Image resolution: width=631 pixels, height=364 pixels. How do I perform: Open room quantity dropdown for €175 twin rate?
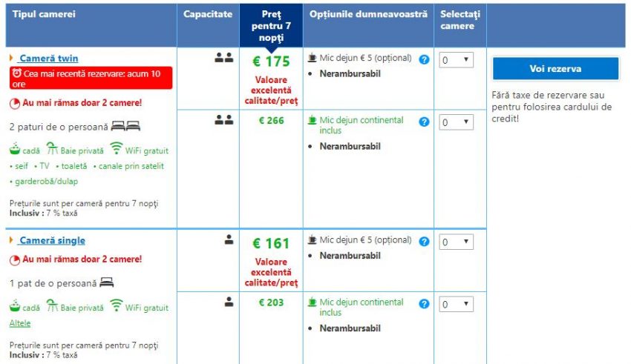point(457,60)
